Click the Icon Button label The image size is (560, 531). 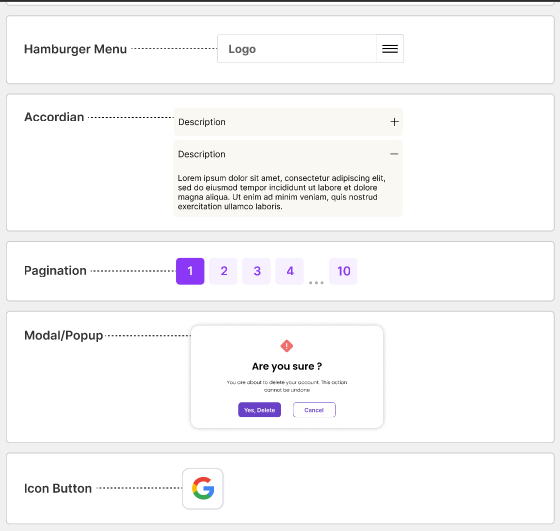pos(58,488)
